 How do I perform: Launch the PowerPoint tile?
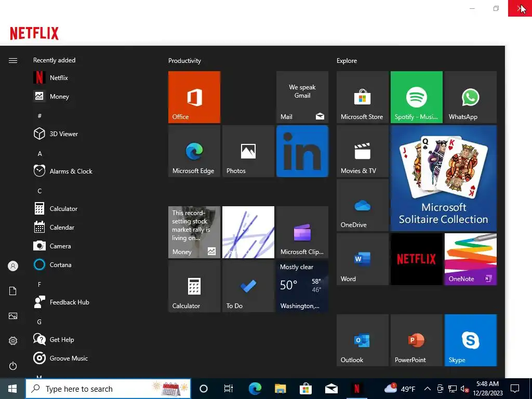(416, 340)
